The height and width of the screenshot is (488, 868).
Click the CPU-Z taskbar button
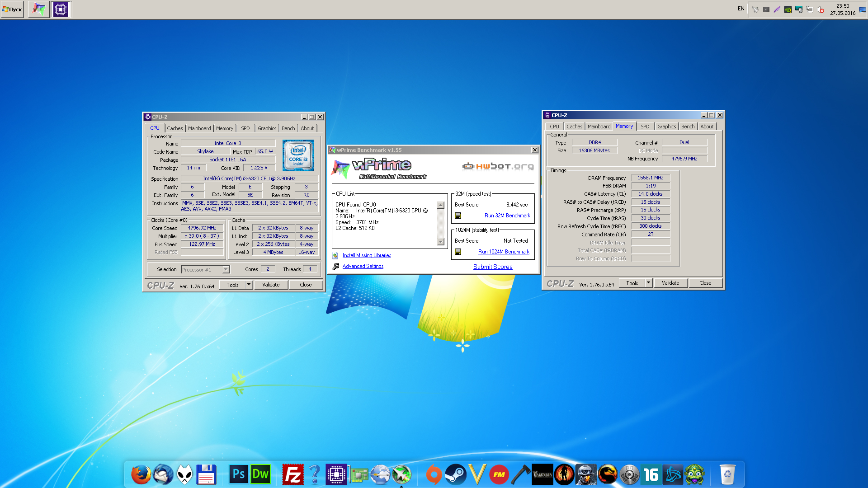pos(61,9)
